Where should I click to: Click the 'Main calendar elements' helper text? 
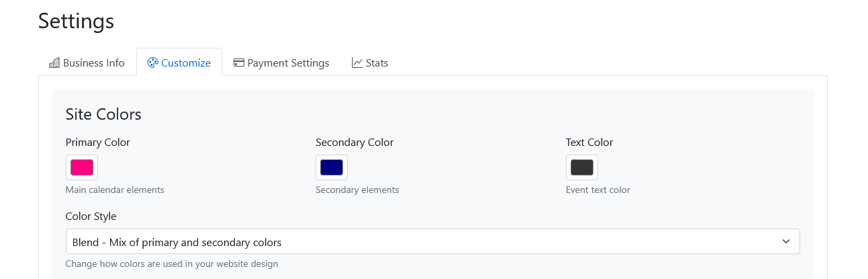click(x=115, y=190)
